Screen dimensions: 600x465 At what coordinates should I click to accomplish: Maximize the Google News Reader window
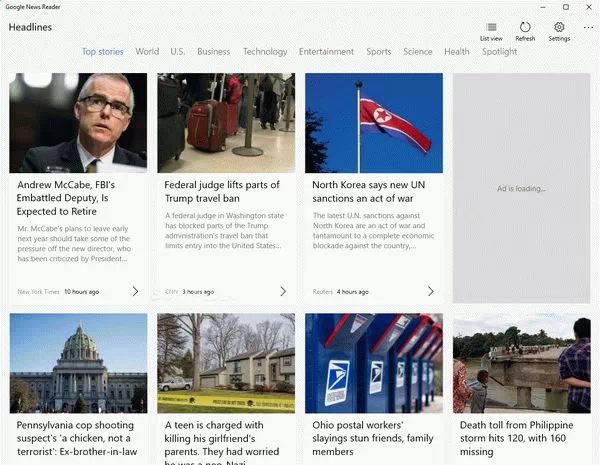click(566, 7)
